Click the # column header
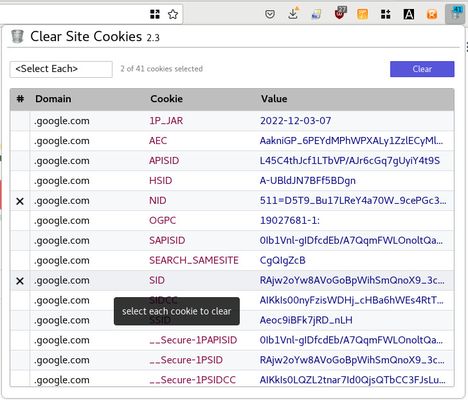 pos(20,99)
